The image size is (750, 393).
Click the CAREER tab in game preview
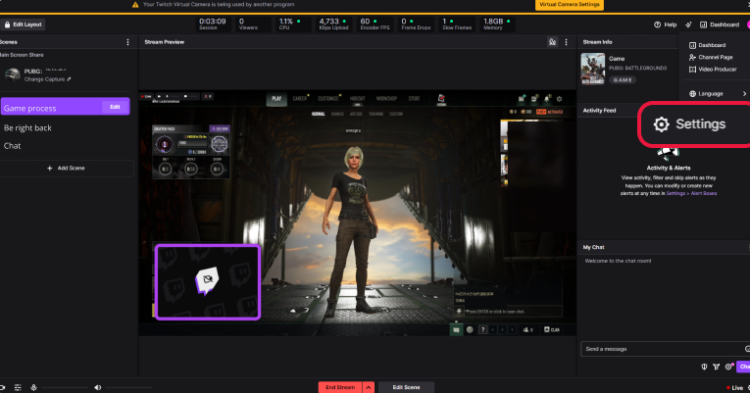point(300,99)
